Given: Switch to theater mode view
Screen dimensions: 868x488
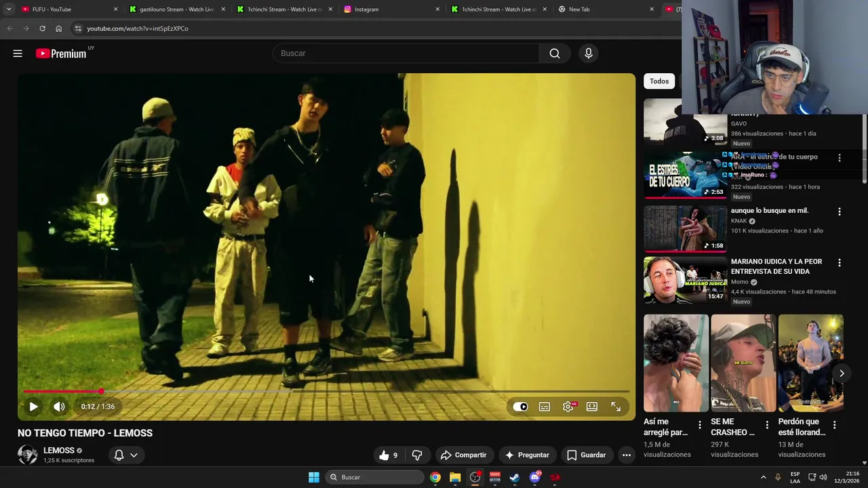Looking at the screenshot, I should click(592, 407).
